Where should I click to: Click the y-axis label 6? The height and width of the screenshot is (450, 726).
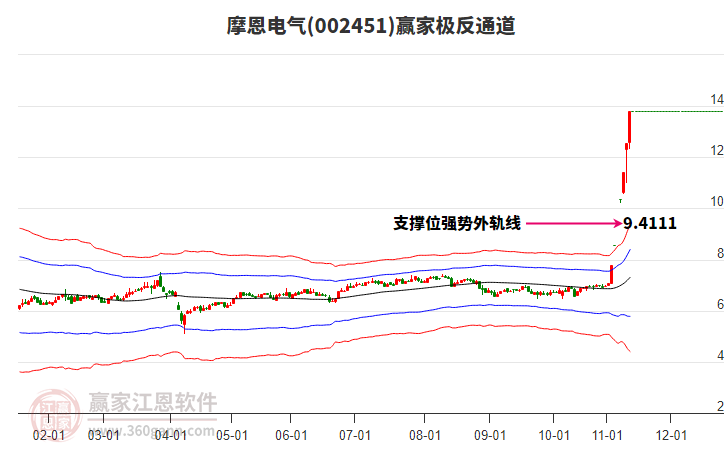(720, 304)
